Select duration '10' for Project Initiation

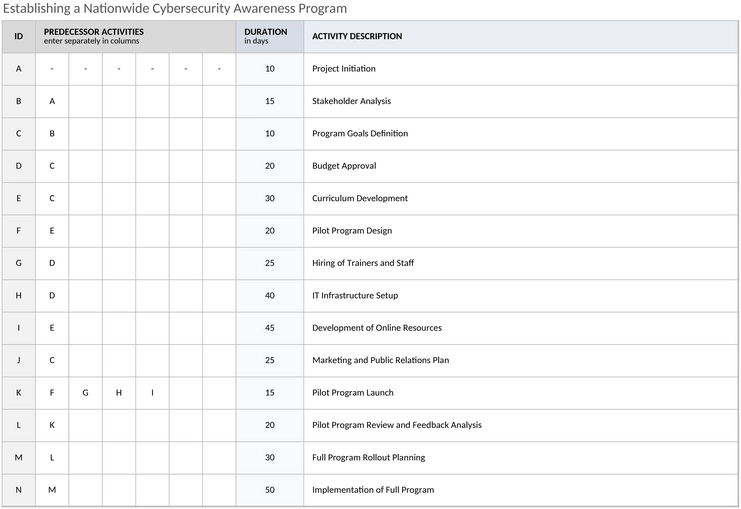[270, 69]
